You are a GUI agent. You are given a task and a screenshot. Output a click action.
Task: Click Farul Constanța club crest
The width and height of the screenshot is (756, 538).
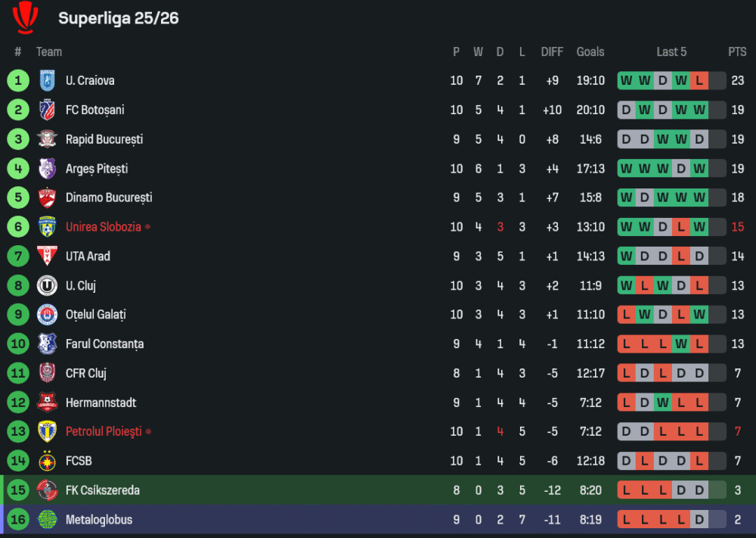[47, 344]
